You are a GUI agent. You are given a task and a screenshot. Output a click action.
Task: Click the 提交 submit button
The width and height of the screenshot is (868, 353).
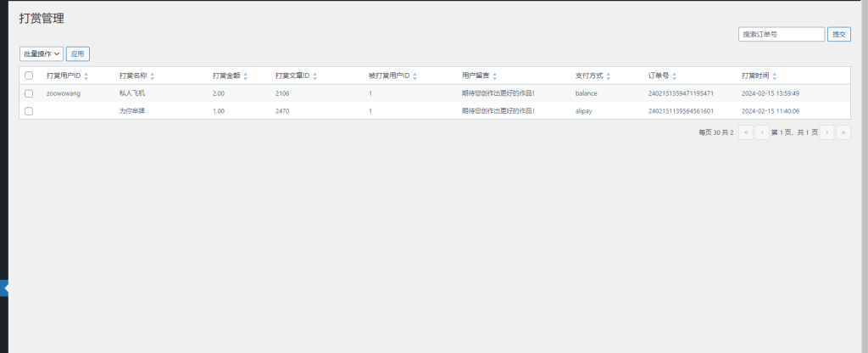[838, 35]
